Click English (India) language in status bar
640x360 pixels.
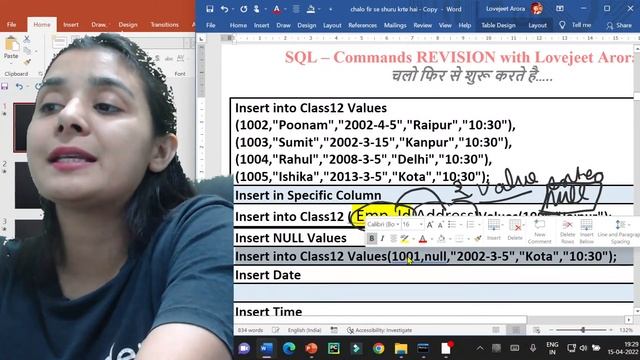pyautogui.click(x=304, y=330)
